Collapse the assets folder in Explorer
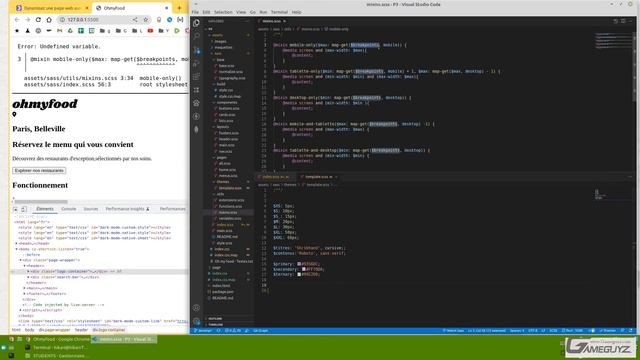This screenshot has width=640, height=360. [218, 35]
